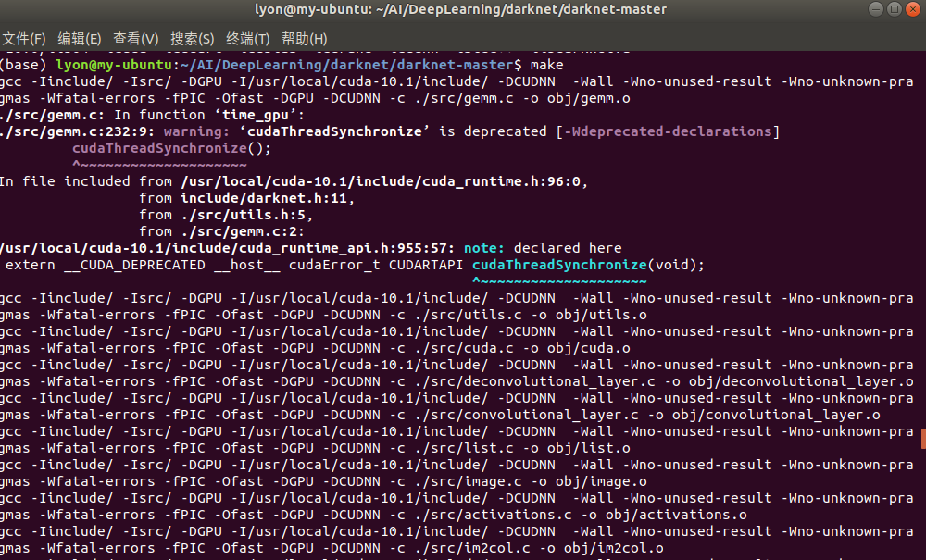The height and width of the screenshot is (560, 926).
Task: Click the obj/gemm.o output text
Action: click(589, 98)
